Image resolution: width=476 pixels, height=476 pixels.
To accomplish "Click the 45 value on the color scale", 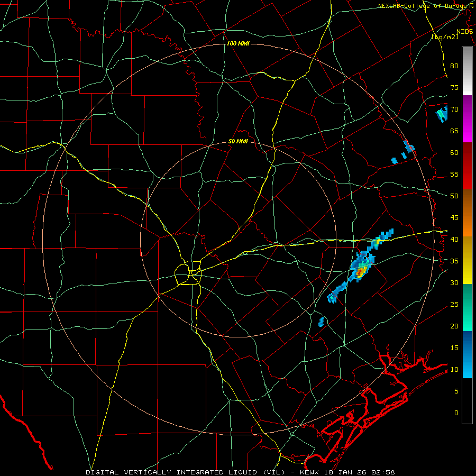I will [454, 218].
